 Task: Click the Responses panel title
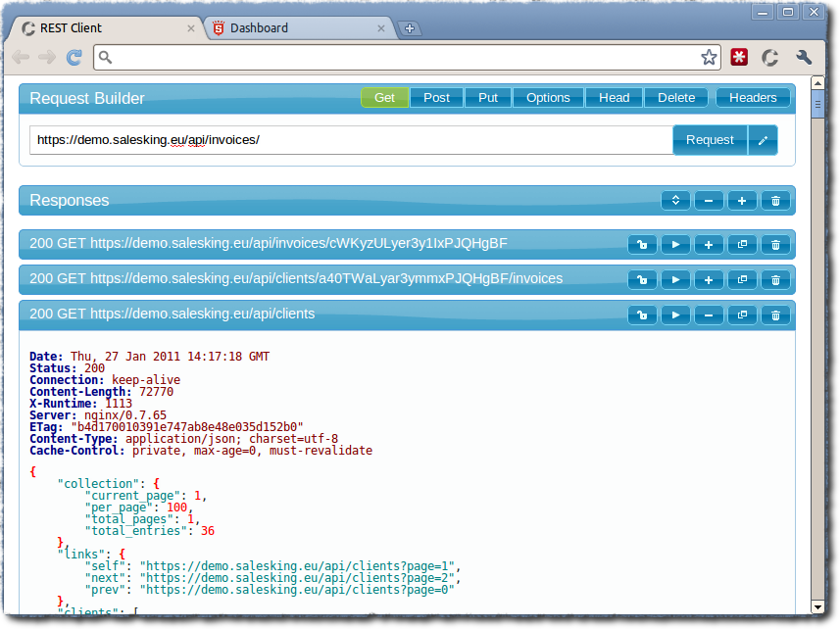click(70, 200)
